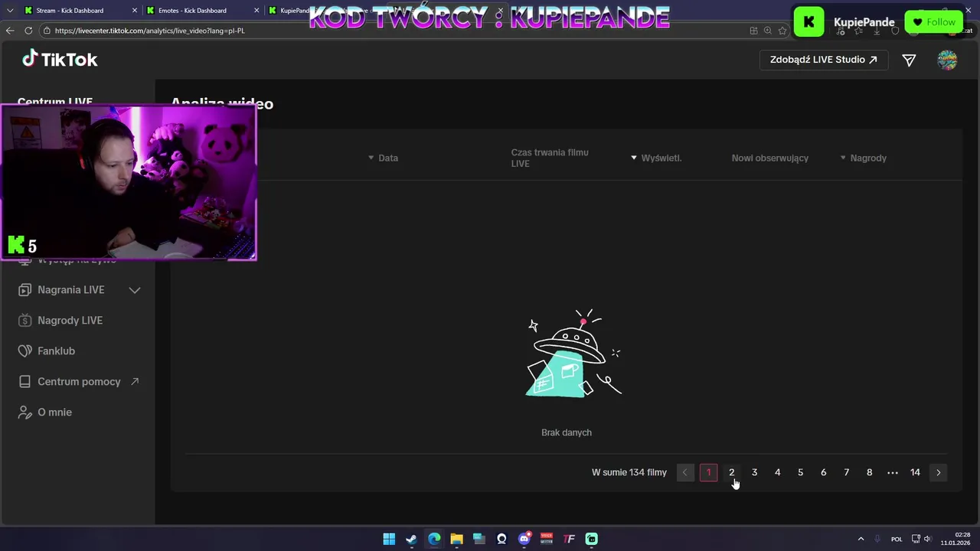Jump to last page 14
Viewport: 980px width, 551px height.
(x=915, y=472)
